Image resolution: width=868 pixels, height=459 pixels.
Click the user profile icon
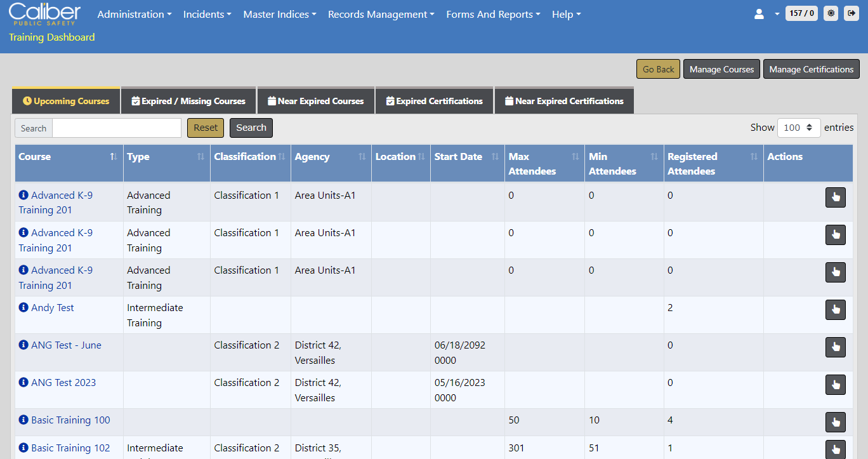tap(759, 14)
